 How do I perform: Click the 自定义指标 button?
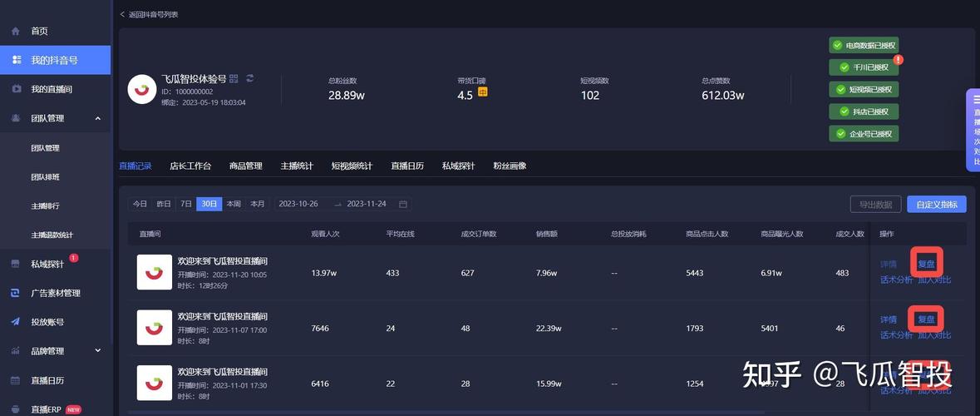pyautogui.click(x=936, y=205)
